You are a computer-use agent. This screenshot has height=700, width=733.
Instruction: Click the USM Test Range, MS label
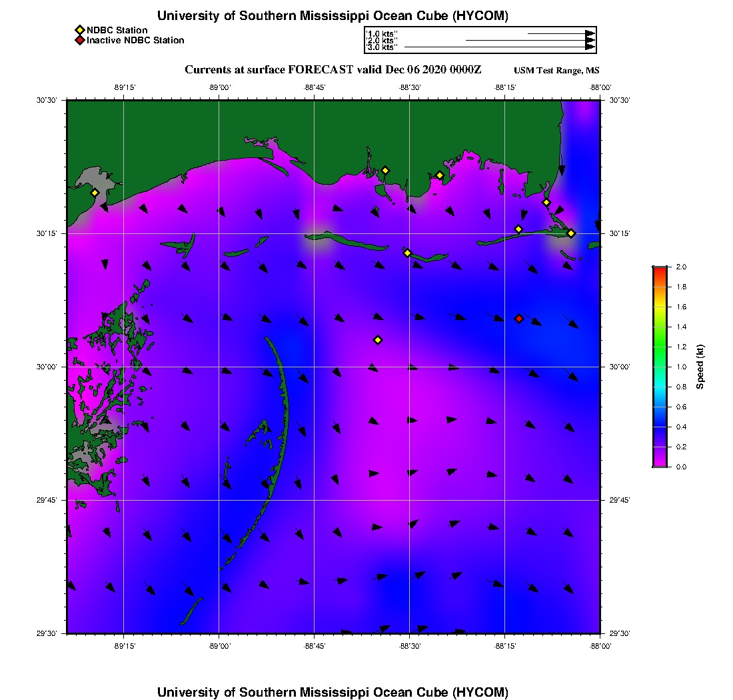coord(556,70)
